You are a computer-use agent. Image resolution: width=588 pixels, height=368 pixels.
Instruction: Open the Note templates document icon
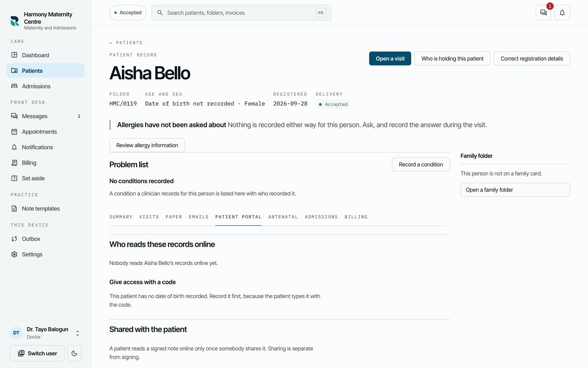(x=14, y=209)
